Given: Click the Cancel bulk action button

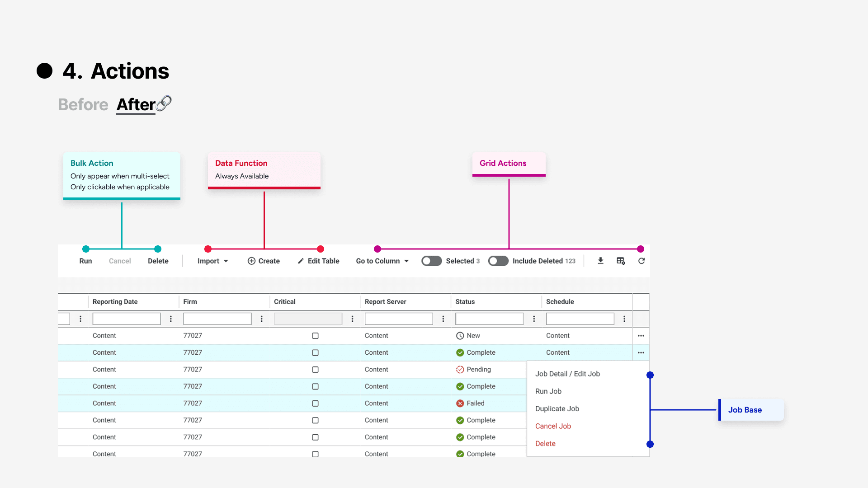Looking at the screenshot, I should (x=120, y=261).
